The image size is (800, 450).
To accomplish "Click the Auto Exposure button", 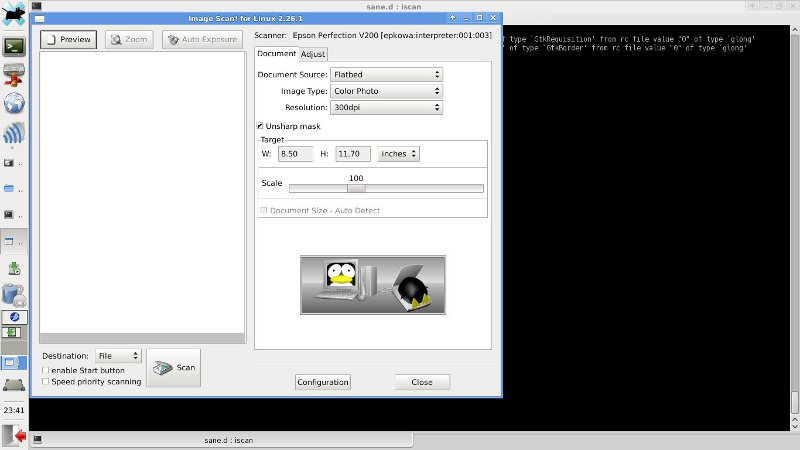I will [203, 39].
